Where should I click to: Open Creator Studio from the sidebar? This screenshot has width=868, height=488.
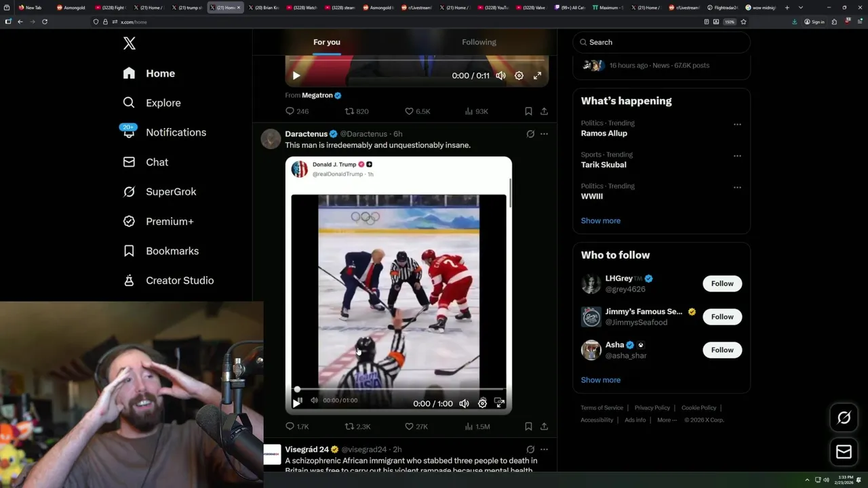(x=168, y=281)
